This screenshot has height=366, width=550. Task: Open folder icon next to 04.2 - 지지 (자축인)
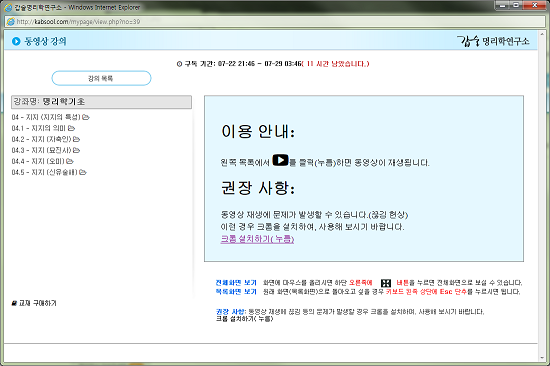76,139
